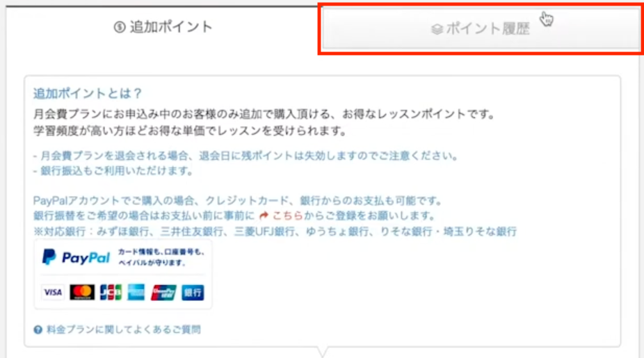Click the JCB card icon
This screenshot has width=644, height=358.
pyautogui.click(x=111, y=293)
